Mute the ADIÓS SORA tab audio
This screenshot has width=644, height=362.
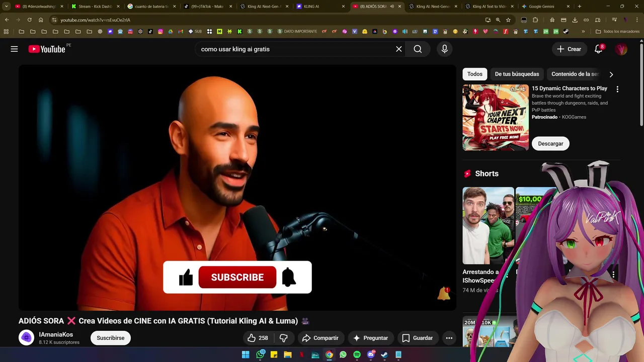[x=392, y=7]
